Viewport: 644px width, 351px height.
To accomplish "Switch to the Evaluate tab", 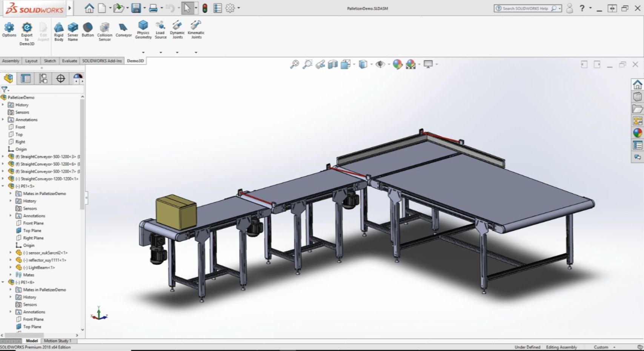I will [x=69, y=61].
